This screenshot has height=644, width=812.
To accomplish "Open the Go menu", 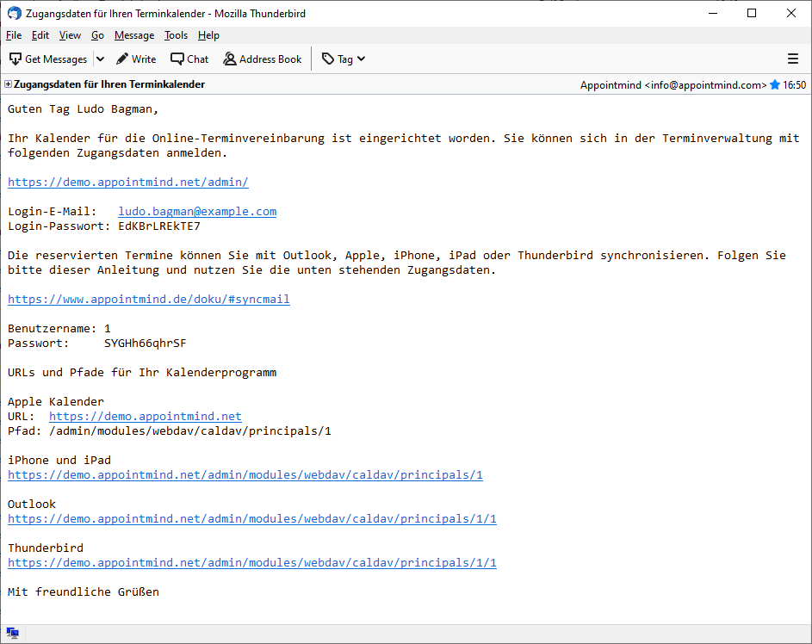I will [x=97, y=35].
